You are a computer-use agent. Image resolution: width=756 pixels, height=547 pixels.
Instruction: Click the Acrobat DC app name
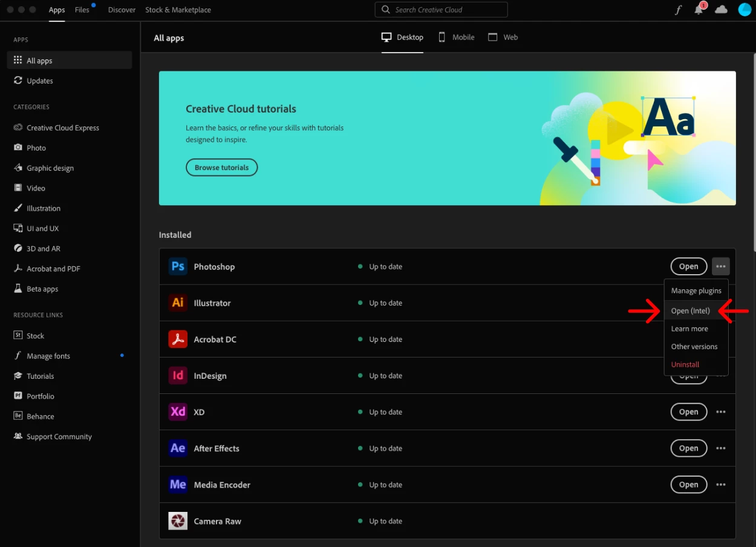pyautogui.click(x=215, y=339)
